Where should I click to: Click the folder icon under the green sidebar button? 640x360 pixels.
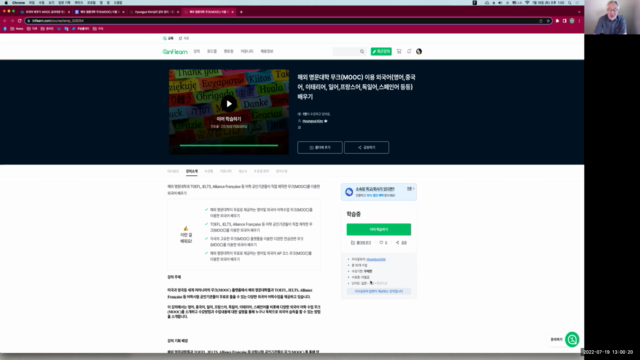(353, 243)
